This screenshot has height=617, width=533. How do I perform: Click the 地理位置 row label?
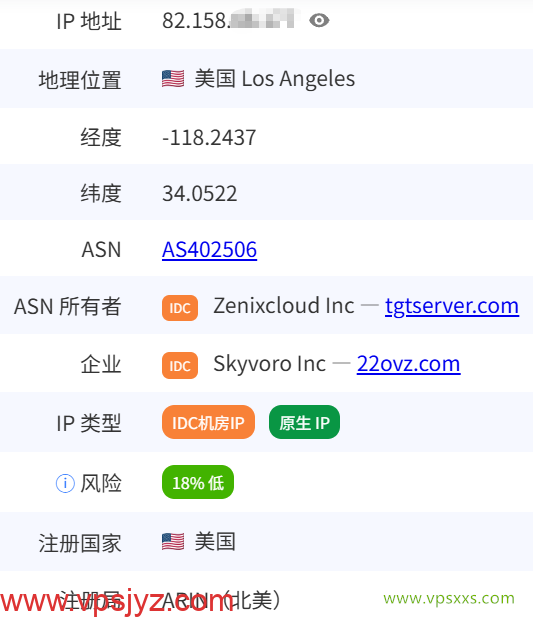pyautogui.click(x=80, y=80)
